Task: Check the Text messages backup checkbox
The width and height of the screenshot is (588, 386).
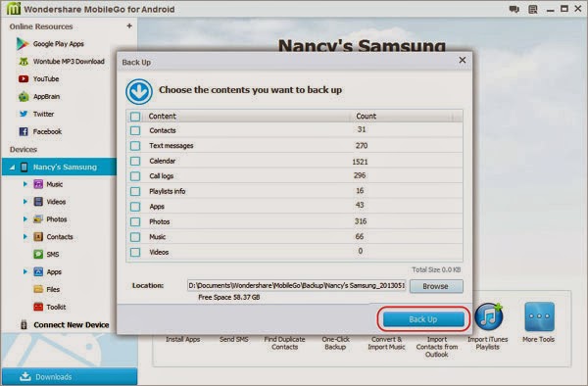Action: coord(135,146)
